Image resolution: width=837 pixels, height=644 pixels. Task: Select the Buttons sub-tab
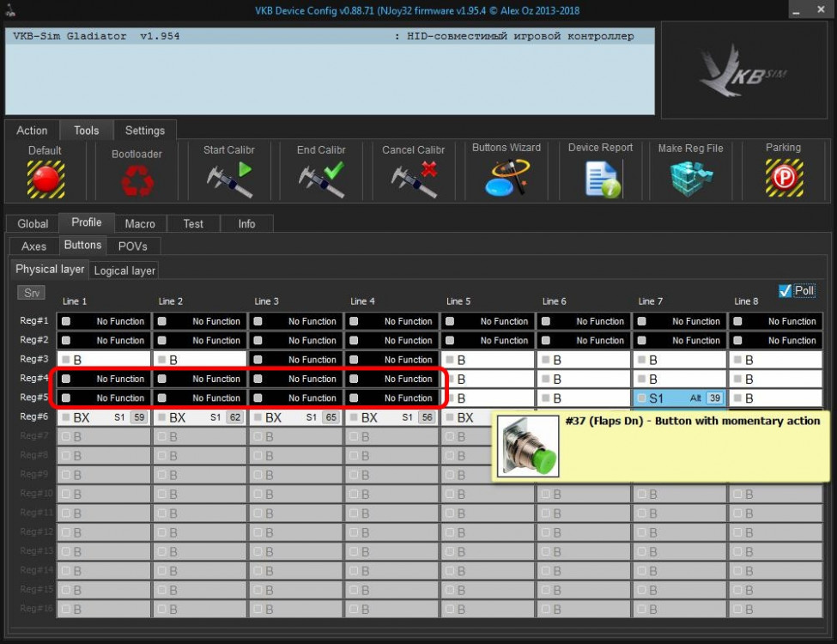coord(82,245)
